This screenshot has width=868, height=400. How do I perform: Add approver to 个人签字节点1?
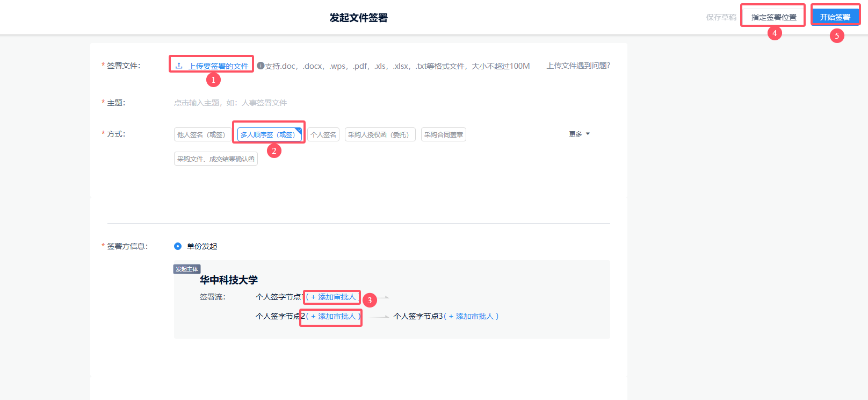click(x=333, y=297)
